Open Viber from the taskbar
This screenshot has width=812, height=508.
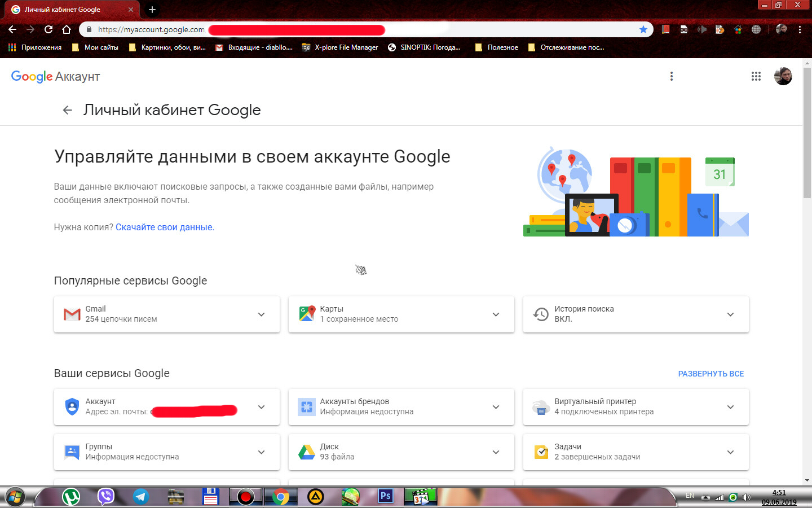[105, 497]
